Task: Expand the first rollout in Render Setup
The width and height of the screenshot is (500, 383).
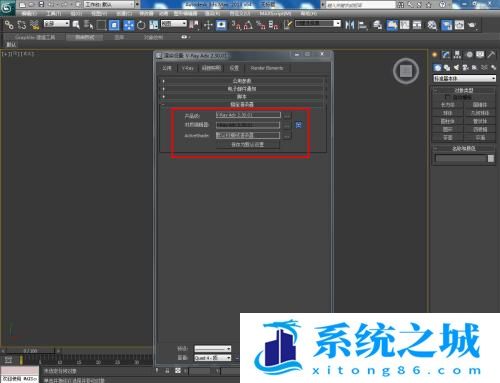Action: tap(242, 81)
